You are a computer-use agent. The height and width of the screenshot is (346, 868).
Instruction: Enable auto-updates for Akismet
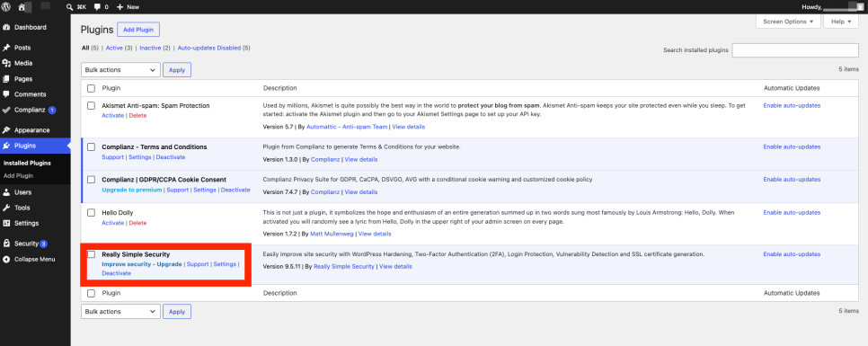792,105
